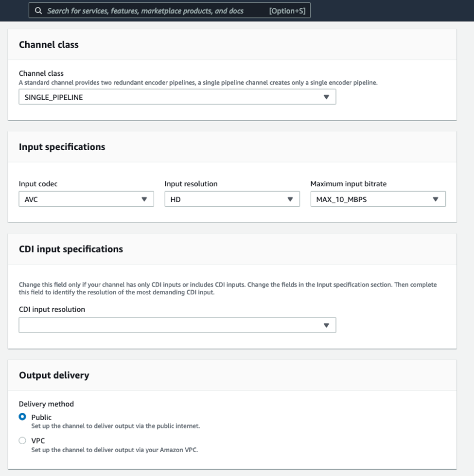Select the Public delivery method radio button
The image size is (475, 476).
tap(21, 417)
